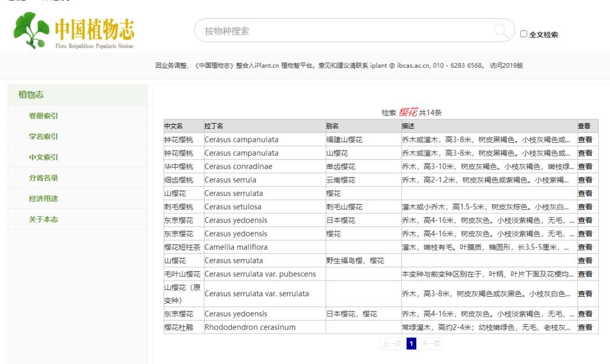Screen dimensions: 610x364
Task: View details for Rhododendron cerasinum row
Action: pyautogui.click(x=585, y=327)
